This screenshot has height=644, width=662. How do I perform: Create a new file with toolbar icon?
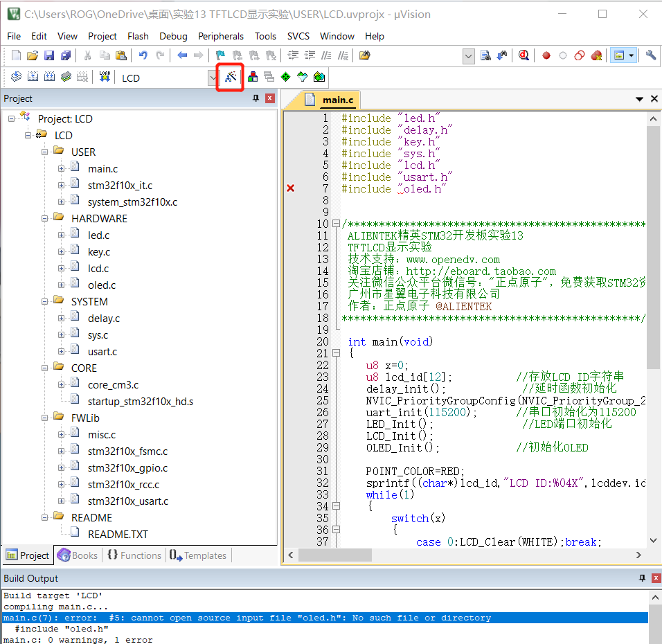coord(16,55)
